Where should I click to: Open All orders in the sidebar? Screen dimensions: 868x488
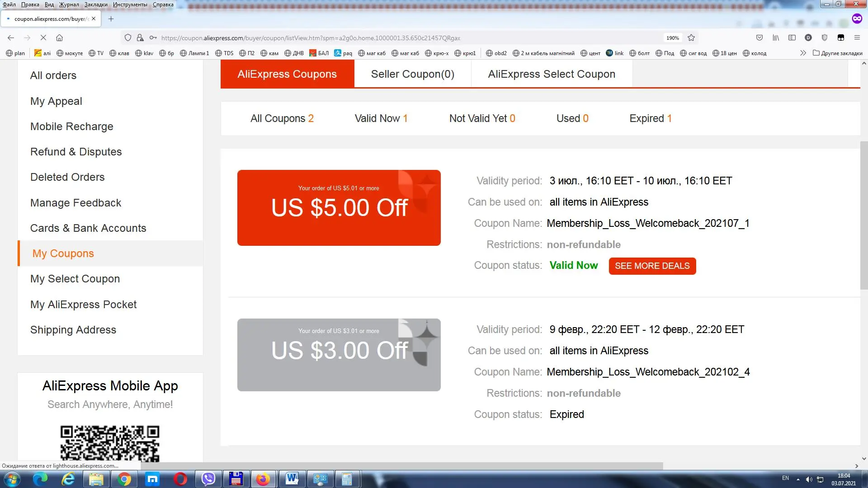click(53, 75)
